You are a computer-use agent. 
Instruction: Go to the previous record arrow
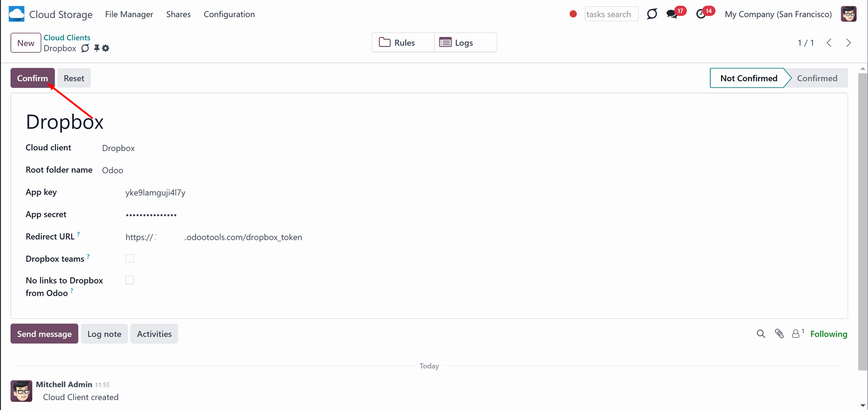[x=829, y=43]
